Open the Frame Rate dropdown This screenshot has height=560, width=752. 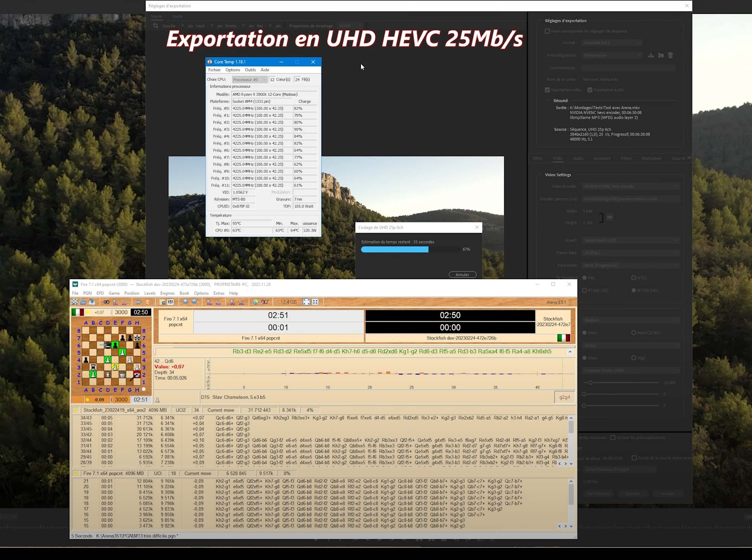[x=631, y=253]
